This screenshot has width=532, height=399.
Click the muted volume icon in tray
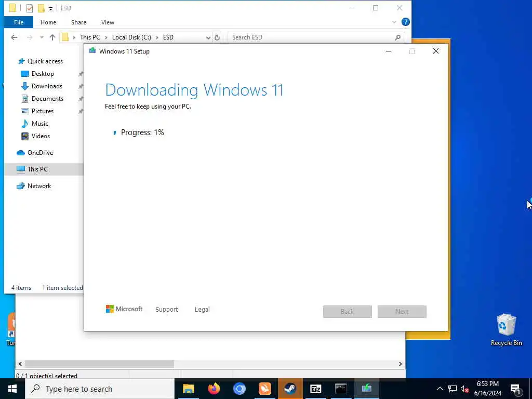(465, 389)
